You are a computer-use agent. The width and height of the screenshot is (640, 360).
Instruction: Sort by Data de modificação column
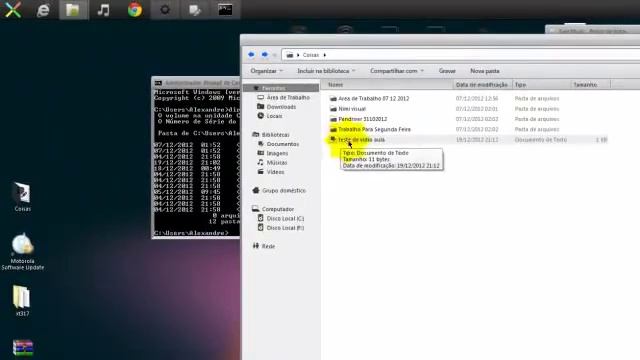click(482, 85)
